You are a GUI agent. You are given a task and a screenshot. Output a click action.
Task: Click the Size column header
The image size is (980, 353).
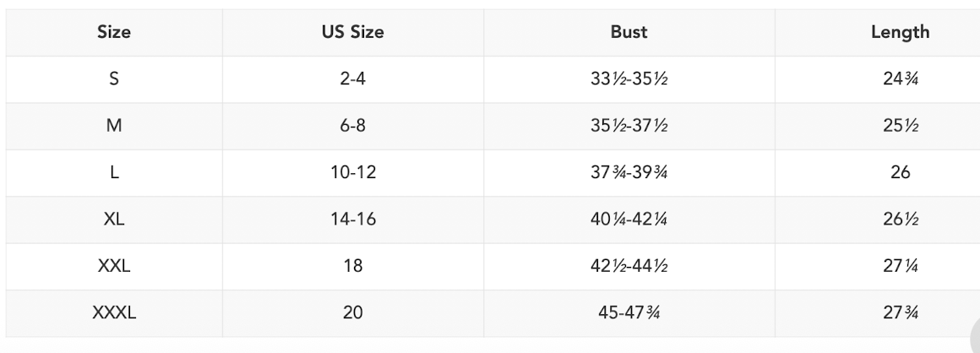tap(114, 33)
